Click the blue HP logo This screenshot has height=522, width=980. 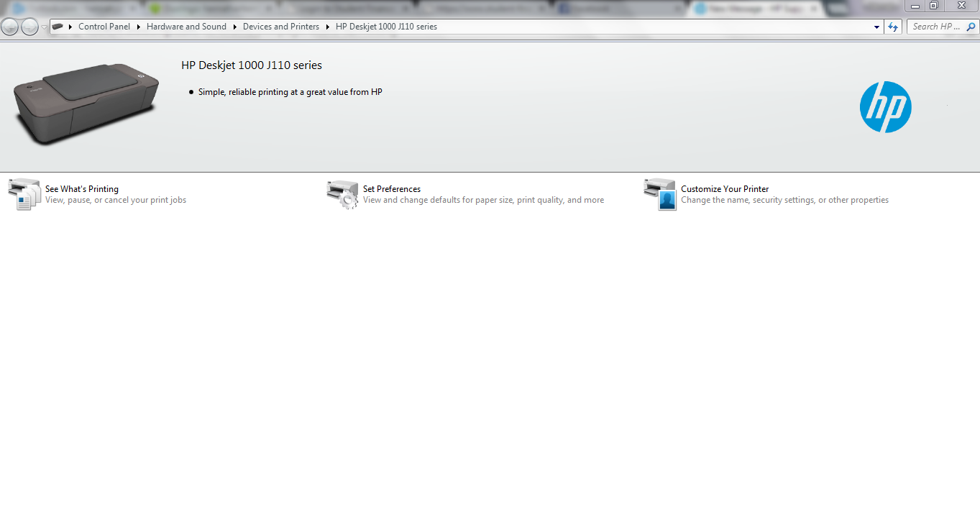click(x=885, y=107)
